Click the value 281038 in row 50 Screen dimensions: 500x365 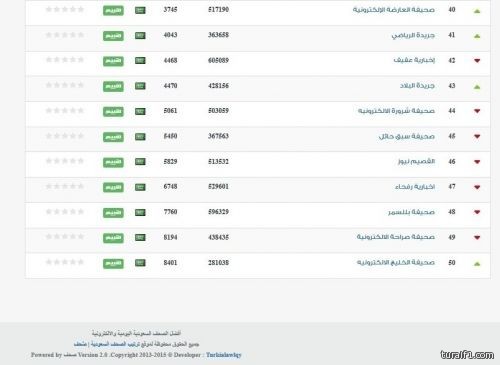point(218,263)
